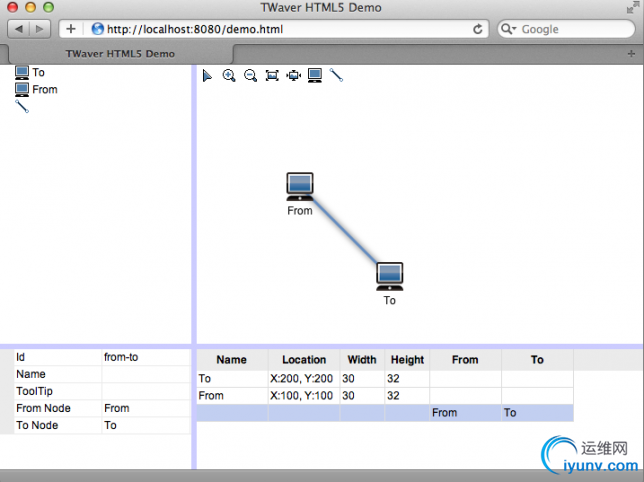The height and width of the screenshot is (482, 644).
Task: Sort table by From column header
Action: click(465, 360)
